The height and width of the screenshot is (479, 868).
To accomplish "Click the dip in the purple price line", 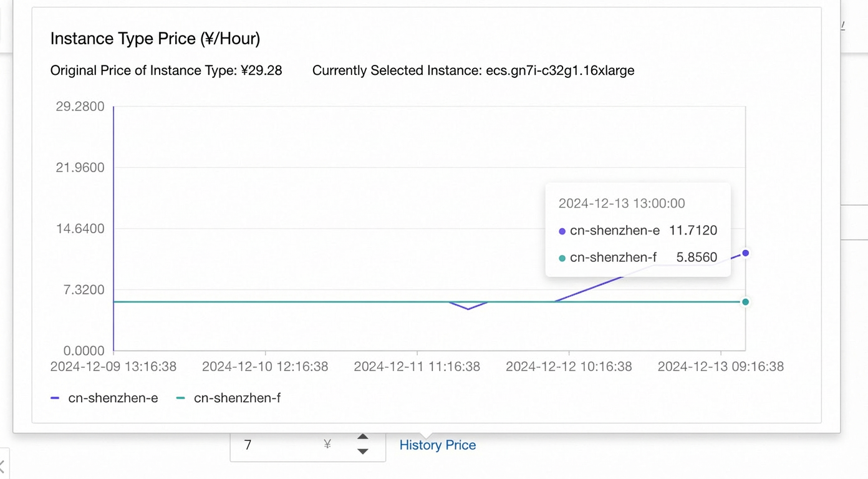I will [468, 309].
